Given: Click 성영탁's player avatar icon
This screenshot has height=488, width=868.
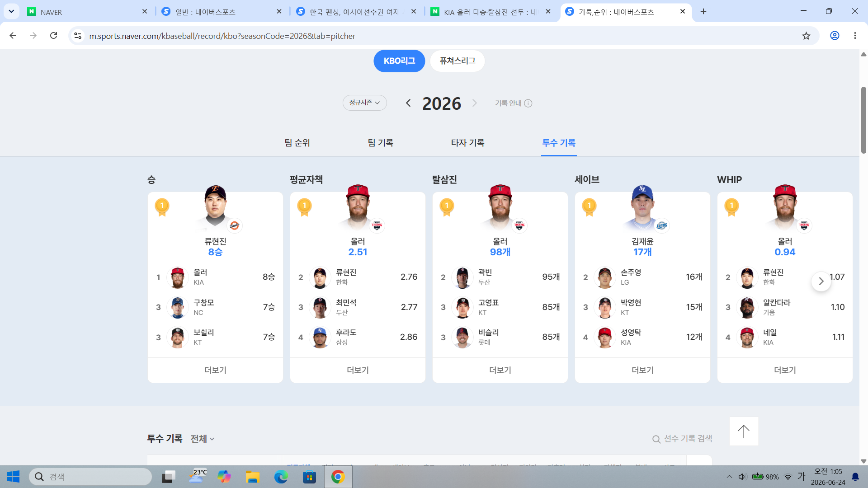Looking at the screenshot, I should tap(604, 337).
